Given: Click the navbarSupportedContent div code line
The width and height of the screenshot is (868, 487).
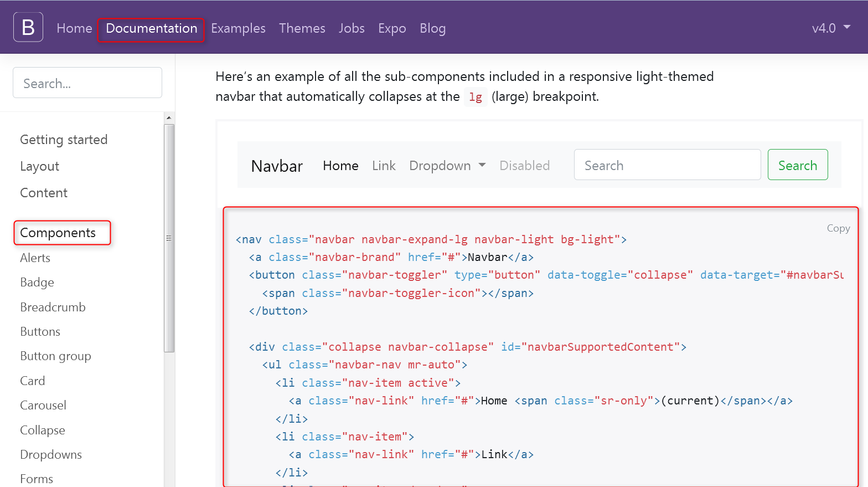Looking at the screenshot, I should (x=467, y=347).
